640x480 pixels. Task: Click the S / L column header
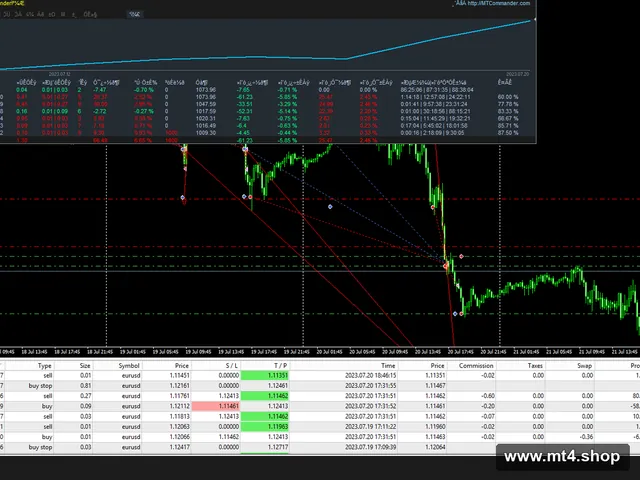coord(232,366)
